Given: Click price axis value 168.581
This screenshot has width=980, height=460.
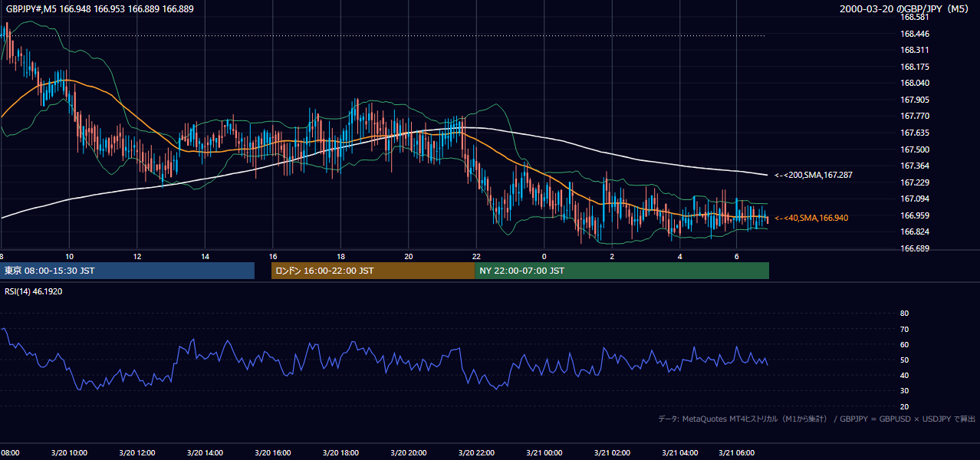Looking at the screenshot, I should [x=914, y=17].
